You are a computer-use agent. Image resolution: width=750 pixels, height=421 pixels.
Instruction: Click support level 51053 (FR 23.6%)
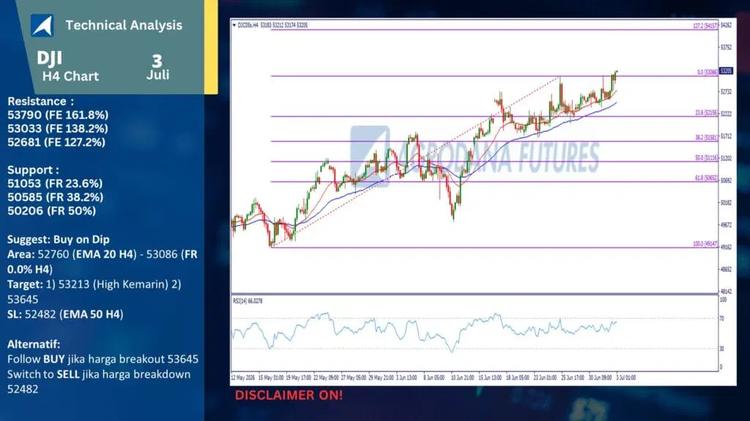pos(55,183)
